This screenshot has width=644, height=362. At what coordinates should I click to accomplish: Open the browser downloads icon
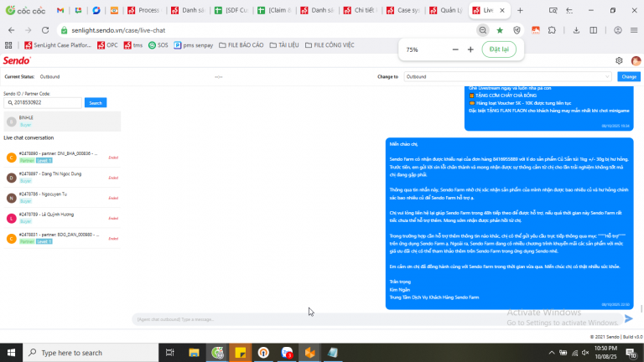[576, 30]
